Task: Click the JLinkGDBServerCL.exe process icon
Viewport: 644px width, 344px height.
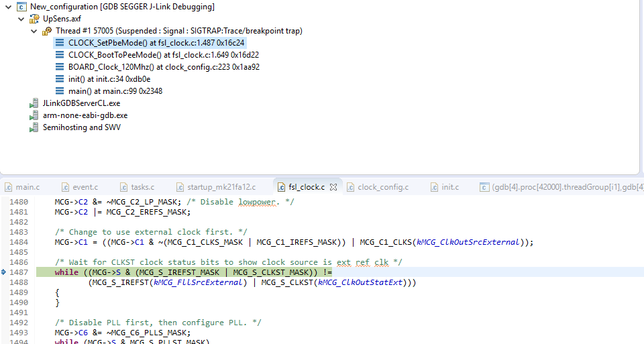Action: [x=34, y=103]
